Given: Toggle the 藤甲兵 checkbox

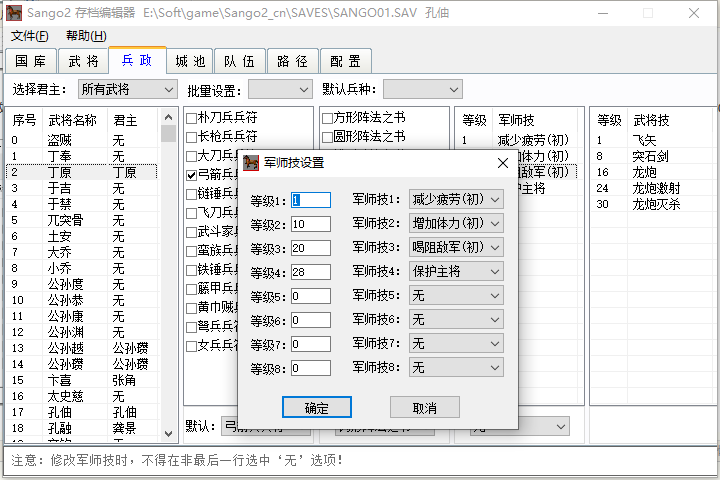Looking at the screenshot, I should (x=191, y=289).
